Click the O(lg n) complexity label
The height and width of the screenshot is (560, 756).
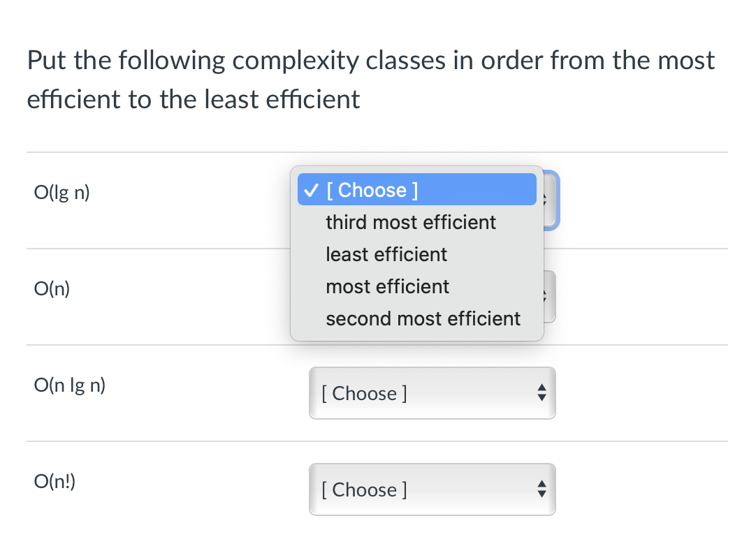[61, 192]
